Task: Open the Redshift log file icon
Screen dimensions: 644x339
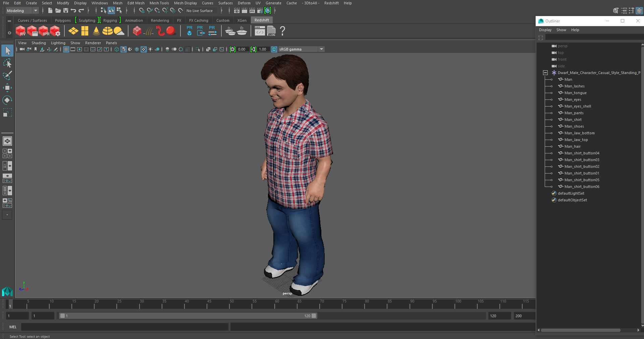Action: click(271, 31)
